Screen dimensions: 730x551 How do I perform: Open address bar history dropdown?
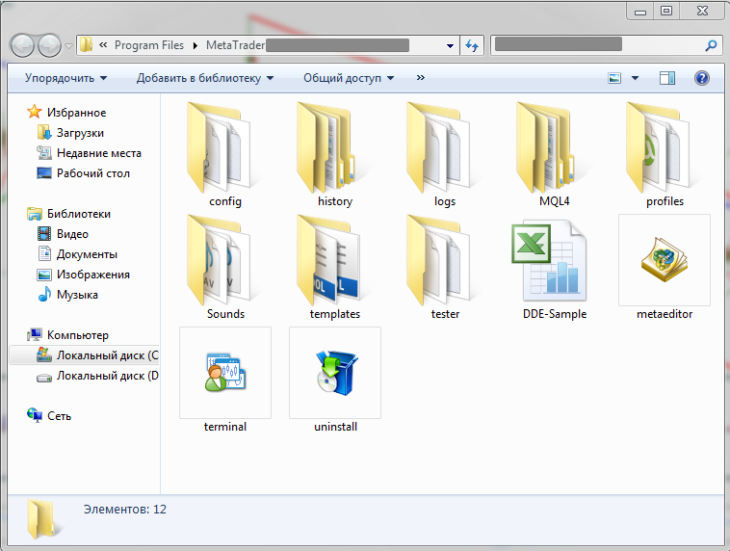[x=450, y=46]
